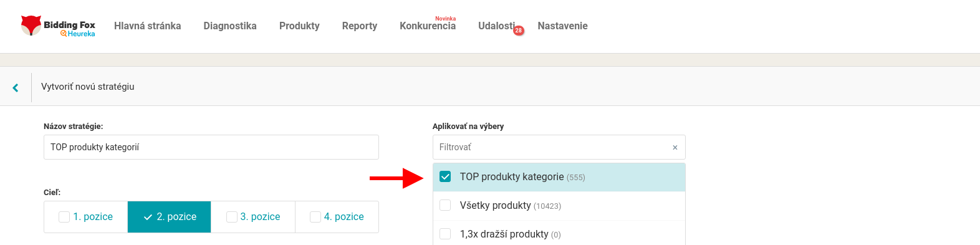980x245 pixels.
Task: Uncheck the TOP produkty kategorie checkbox
Action: (445, 177)
